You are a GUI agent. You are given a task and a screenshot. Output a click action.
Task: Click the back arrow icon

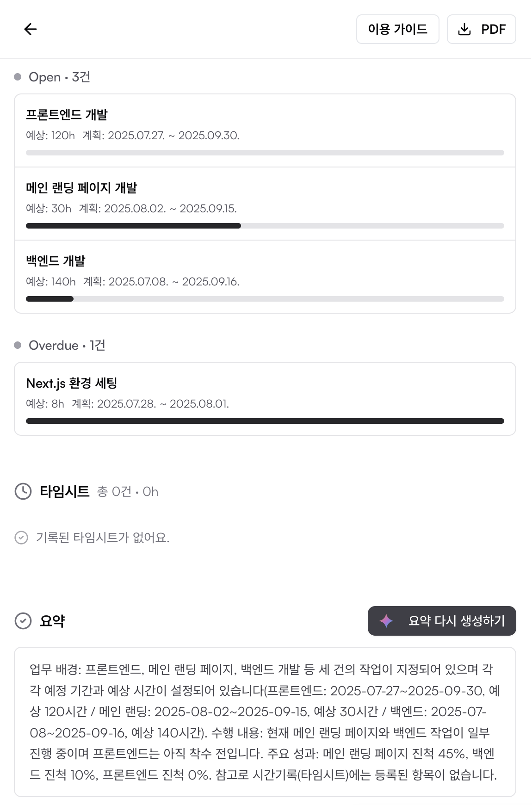coord(31,29)
